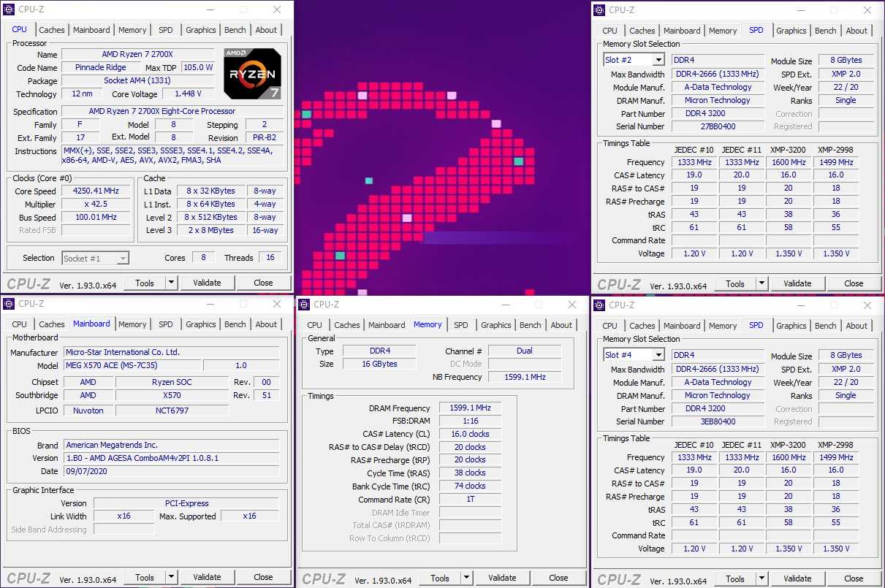885x588 pixels.
Task: Click the Close button in the Ryzen processor window
Action: pos(263,283)
